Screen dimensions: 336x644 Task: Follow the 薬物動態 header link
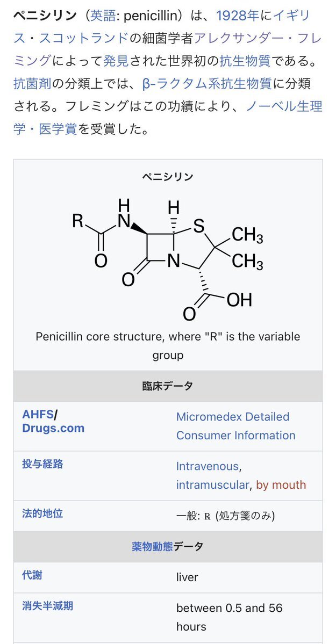click(x=150, y=547)
